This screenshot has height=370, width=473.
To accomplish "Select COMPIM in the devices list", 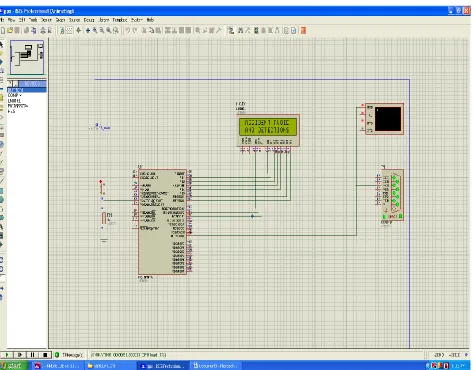I will click(27, 95).
